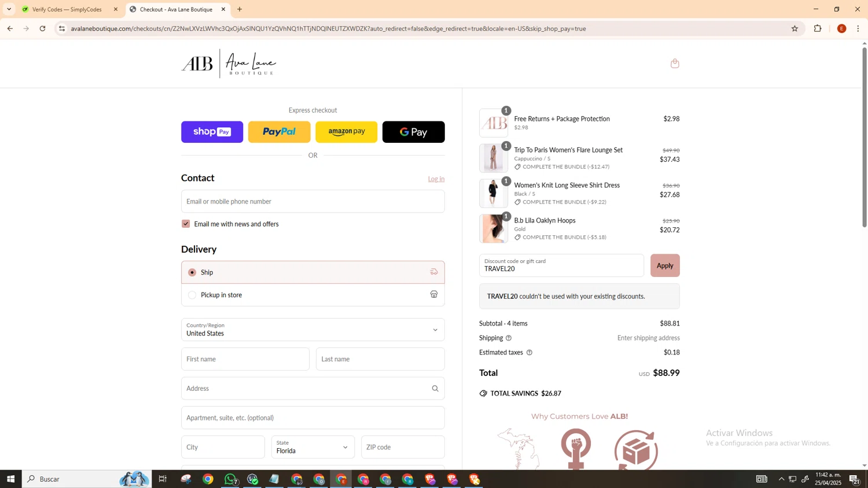Click the Last name field
The height and width of the screenshot is (488, 868).
[x=380, y=359]
